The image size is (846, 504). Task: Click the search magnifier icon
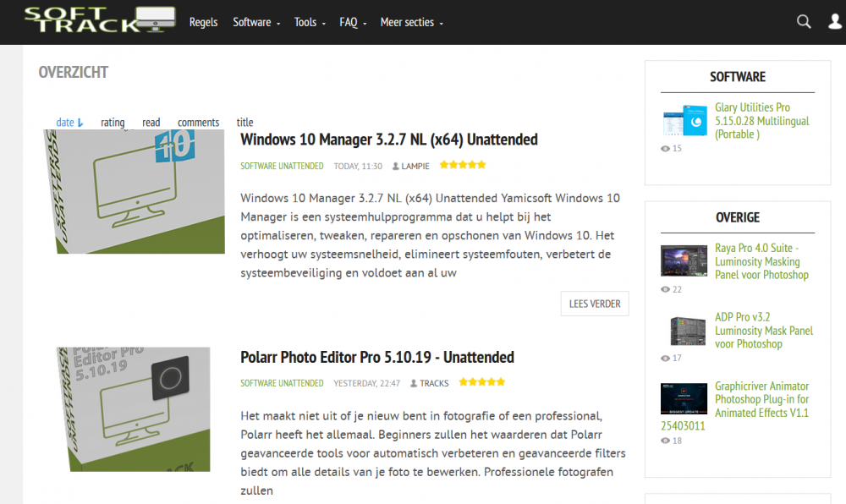click(804, 22)
